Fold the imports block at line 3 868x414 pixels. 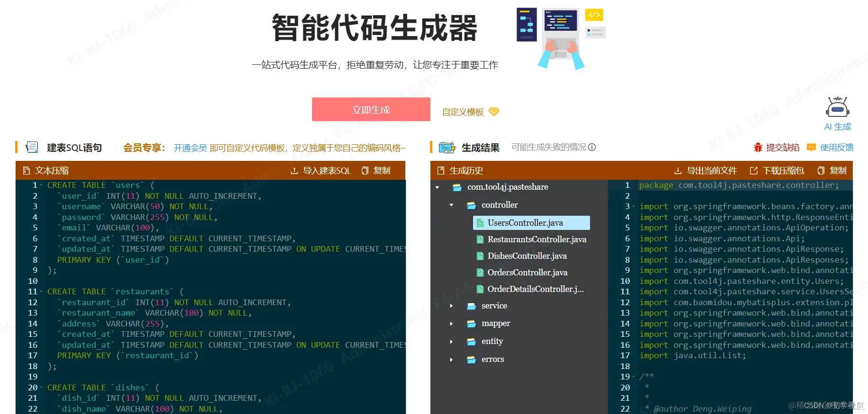634,206
